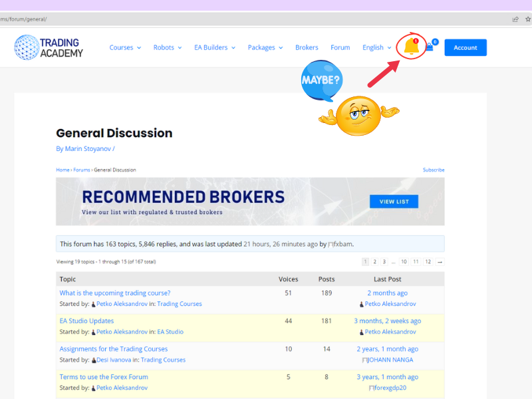Image resolution: width=532 pixels, height=399 pixels.
Task: Go to pagination page 12
Action: click(428, 261)
